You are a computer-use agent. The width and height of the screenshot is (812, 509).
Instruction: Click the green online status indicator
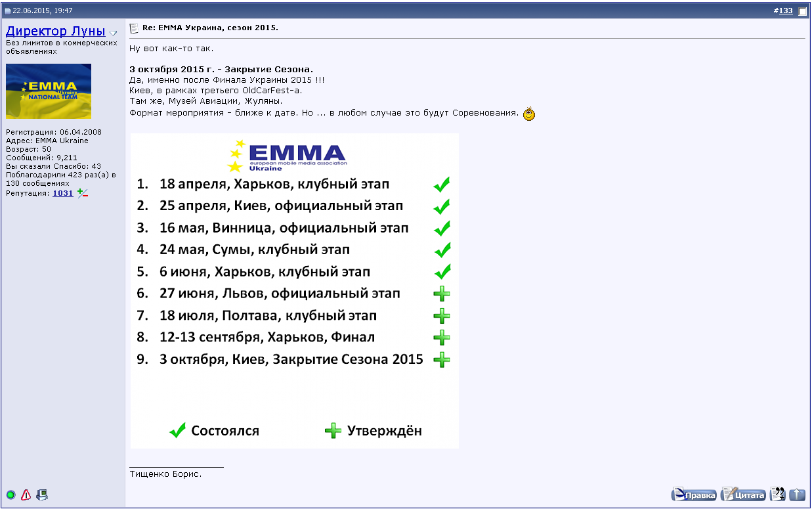click(11, 495)
